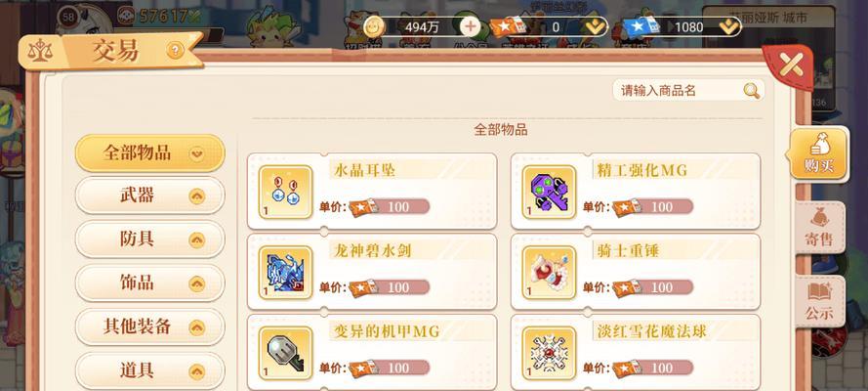Open the blue ticket 1080 currency dropdown
Image resolution: width=868 pixels, height=391 pixels.
(726, 26)
